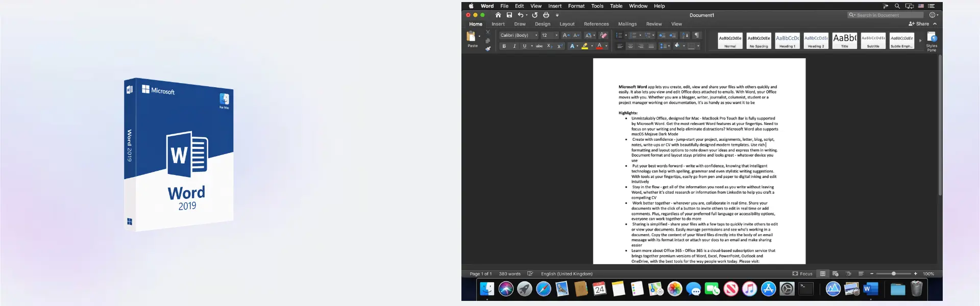The image size is (980, 306).
Task: Align text to the right
Action: pyautogui.click(x=641, y=46)
